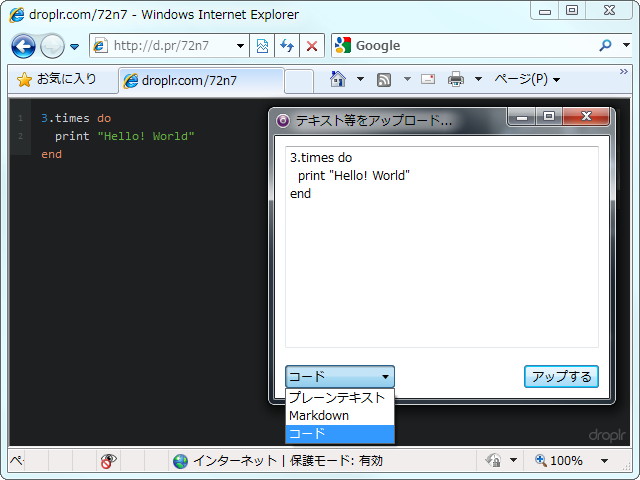Expand the address bar URL history dropdown
Image resolution: width=640 pixels, height=480 pixels.
240,46
